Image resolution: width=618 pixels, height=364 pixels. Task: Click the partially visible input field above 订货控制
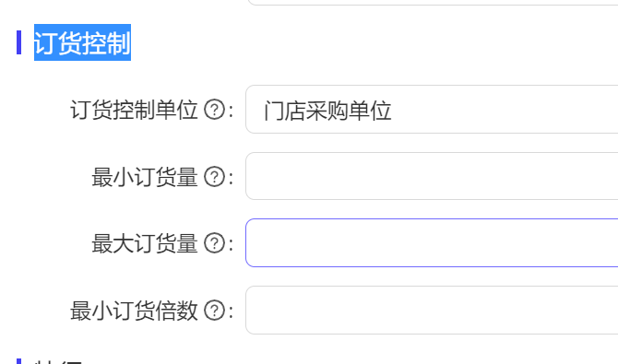click(x=432, y=3)
